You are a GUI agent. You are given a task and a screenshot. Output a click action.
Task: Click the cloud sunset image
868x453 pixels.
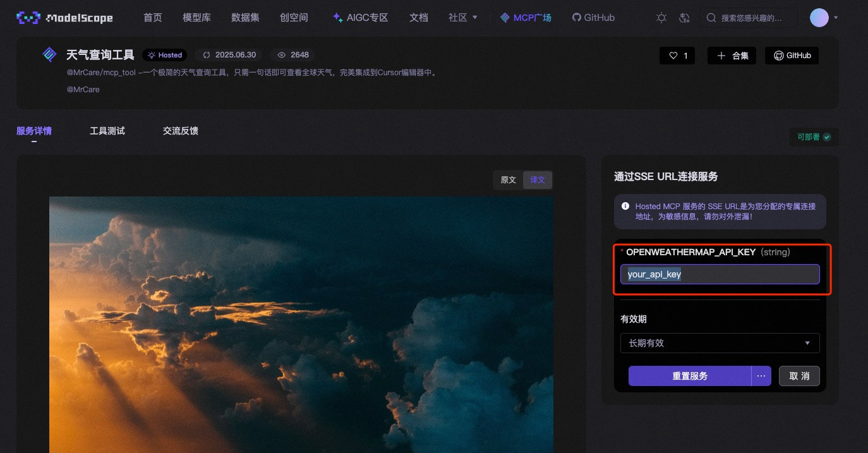[x=301, y=325]
